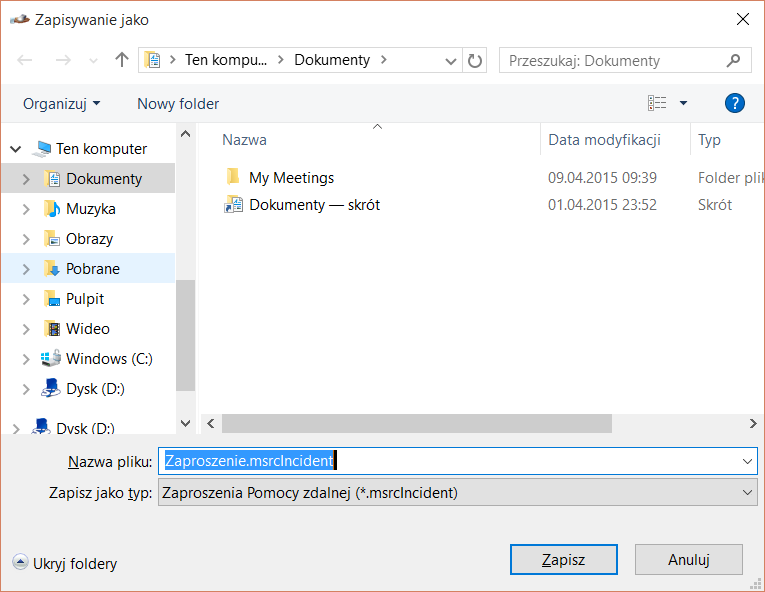Viewport: 765px width, 592px height.
Task: Hide folders with Ukryj foldery toggle
Action: click(65, 564)
